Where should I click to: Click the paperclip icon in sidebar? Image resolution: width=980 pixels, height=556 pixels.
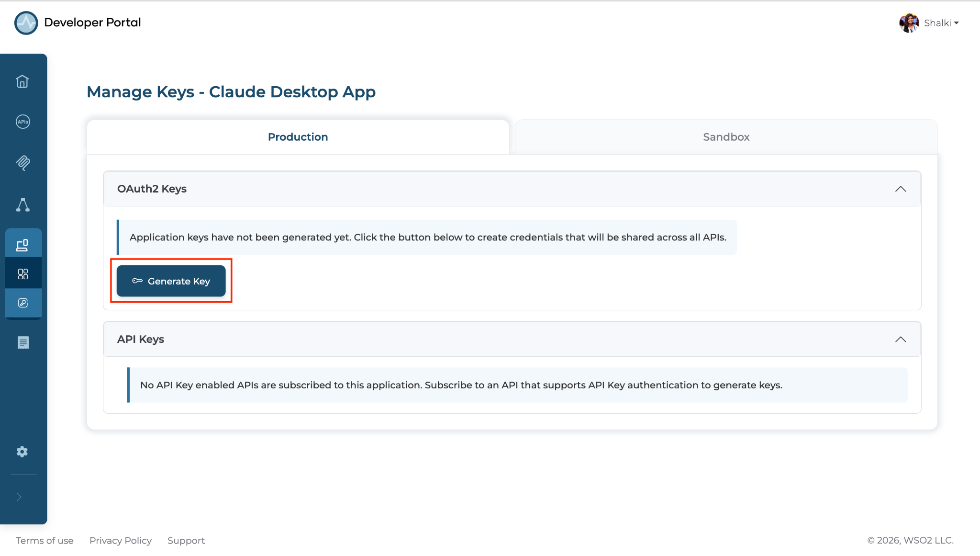tap(22, 163)
